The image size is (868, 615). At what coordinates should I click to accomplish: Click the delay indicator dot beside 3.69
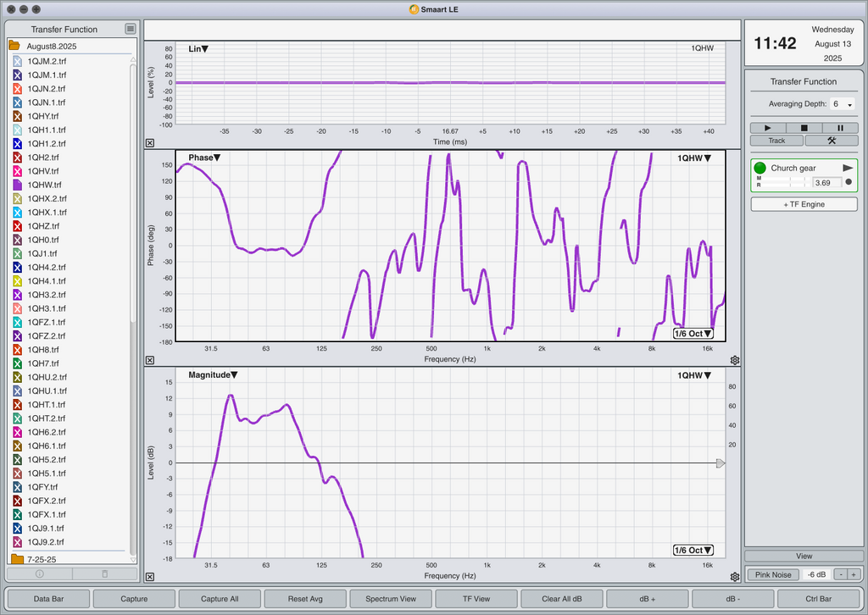coord(849,182)
